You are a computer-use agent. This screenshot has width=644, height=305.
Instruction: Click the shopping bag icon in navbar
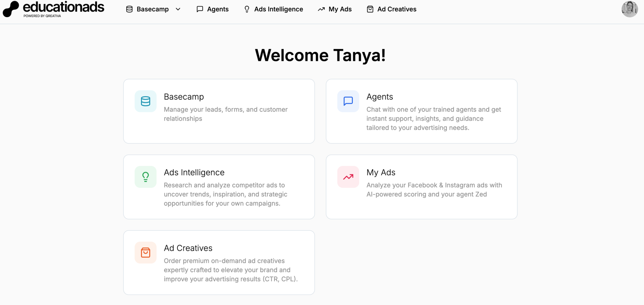[x=370, y=9]
